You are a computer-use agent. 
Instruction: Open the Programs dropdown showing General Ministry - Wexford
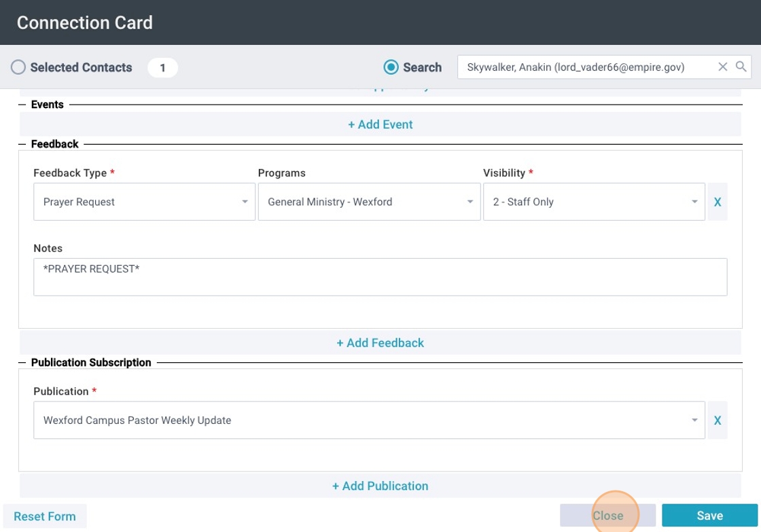370,202
